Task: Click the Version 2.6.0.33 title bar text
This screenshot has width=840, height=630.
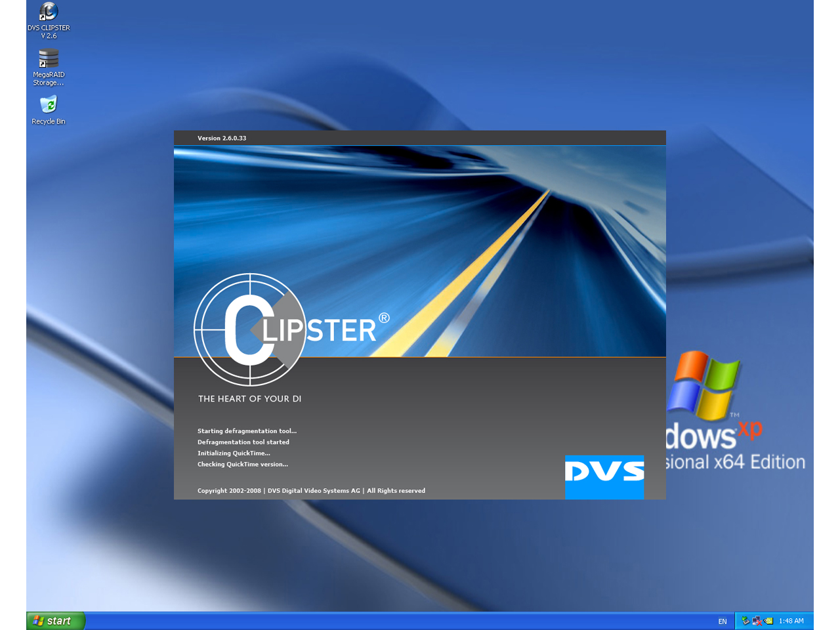Action: pos(222,138)
